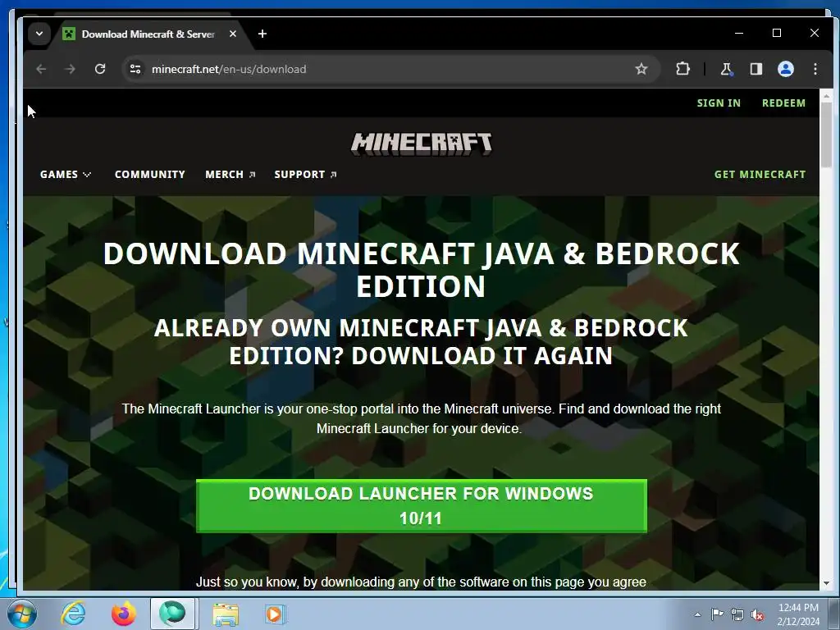Click the page scrollbar up arrow
The image size is (840, 630).
(826, 97)
